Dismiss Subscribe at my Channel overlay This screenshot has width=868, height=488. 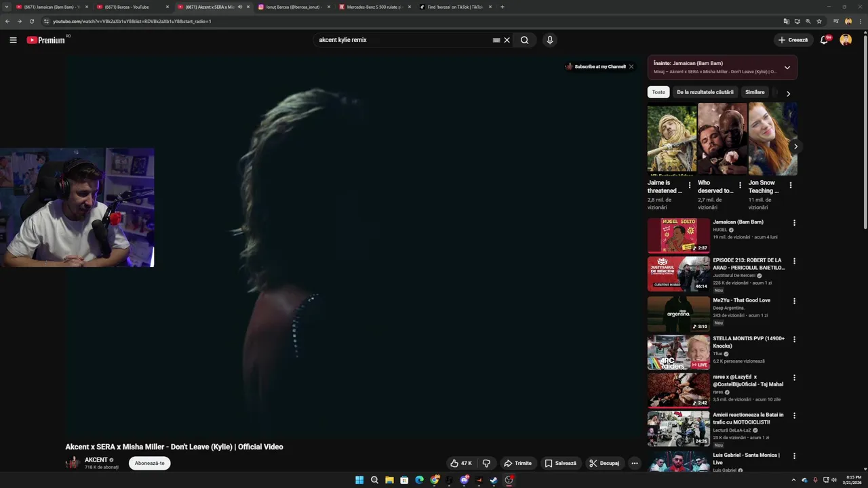(631, 66)
